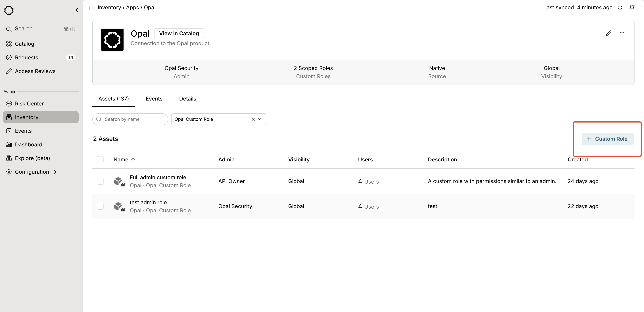This screenshot has height=312, width=644.
Task: Click the sync refresh icon
Action: point(620,8)
